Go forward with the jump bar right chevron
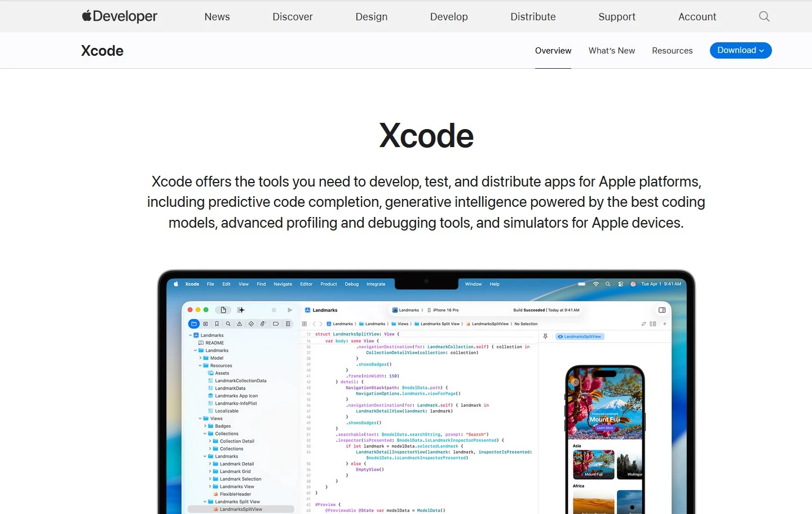Image resolution: width=812 pixels, height=514 pixels. pos(321,324)
